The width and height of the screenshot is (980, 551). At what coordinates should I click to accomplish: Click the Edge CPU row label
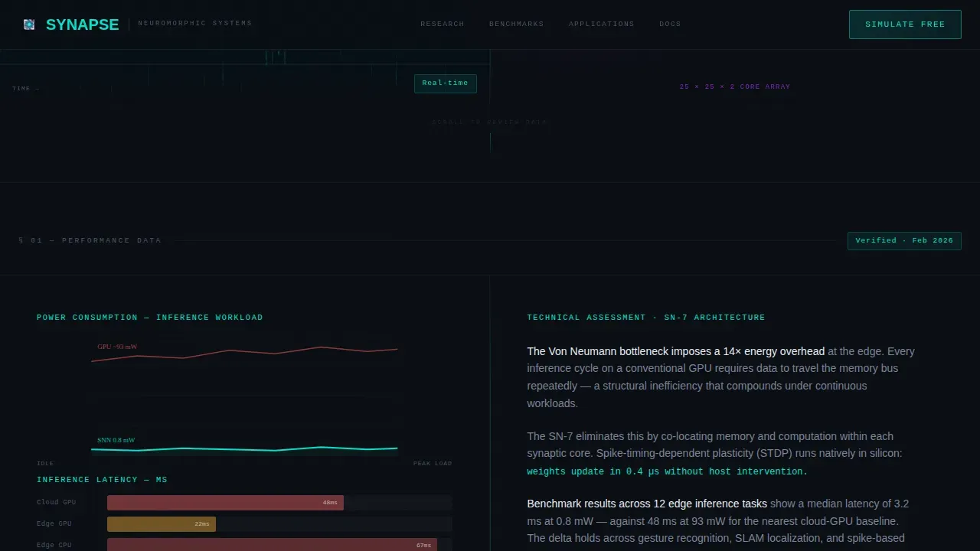[54, 546]
